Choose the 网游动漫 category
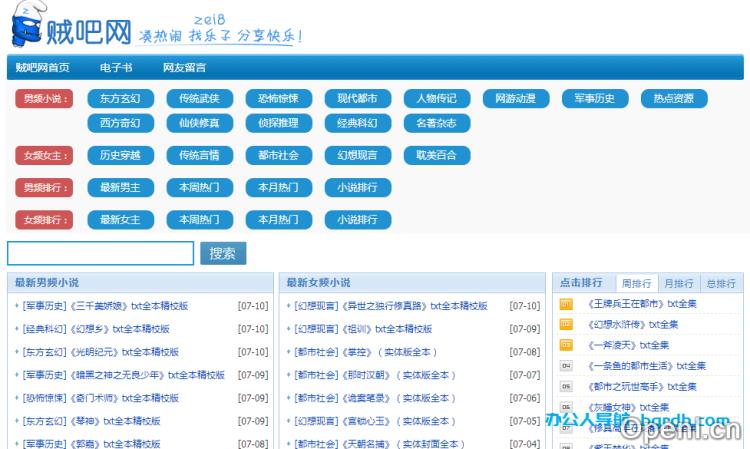 tap(516, 99)
